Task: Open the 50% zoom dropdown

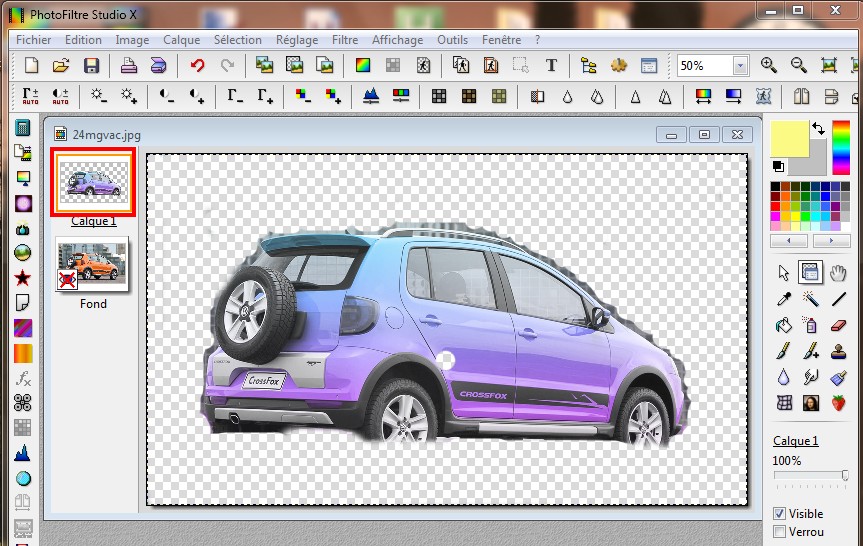Action: [x=740, y=66]
